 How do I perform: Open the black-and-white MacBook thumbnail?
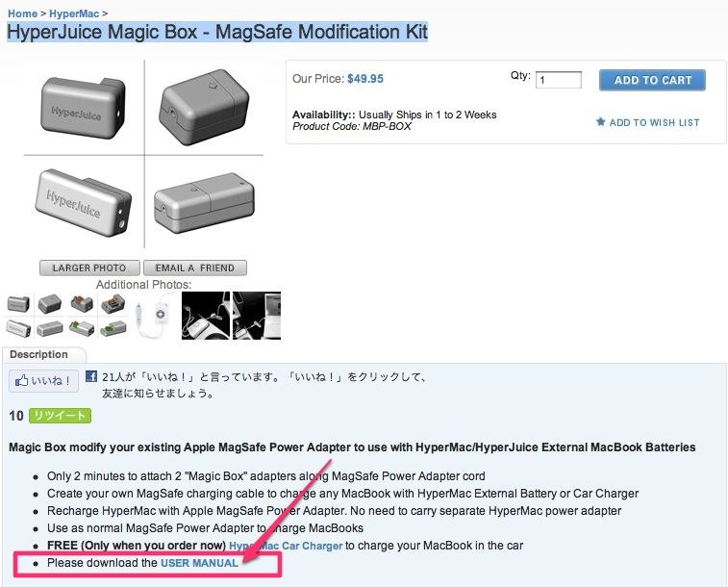pos(257,316)
